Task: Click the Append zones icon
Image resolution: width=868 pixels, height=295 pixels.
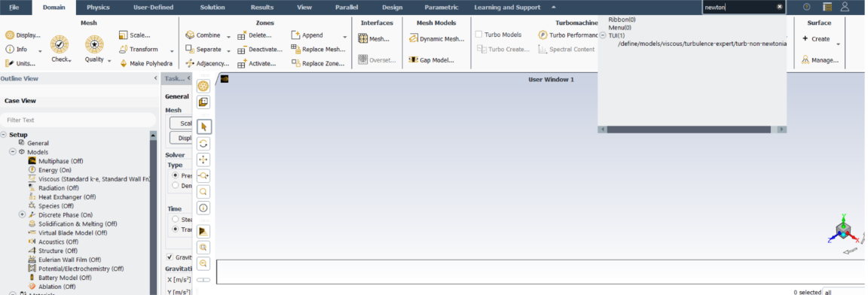Action: pos(295,35)
